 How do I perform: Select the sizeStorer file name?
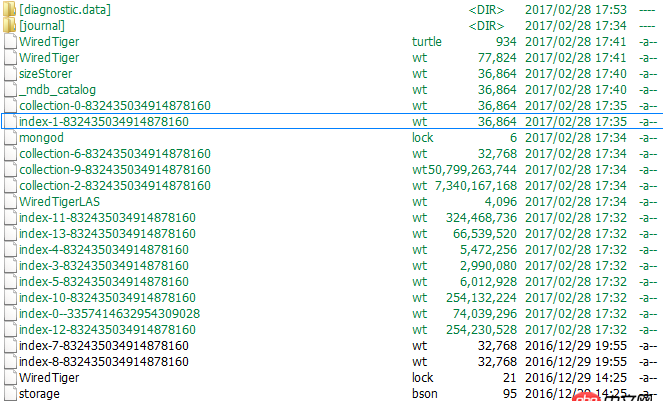click(45, 74)
